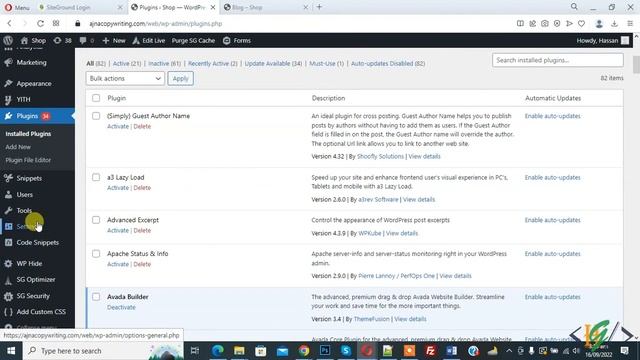The image size is (640, 360).
Task: Open the YITH sidebar menu
Action: [x=23, y=99]
